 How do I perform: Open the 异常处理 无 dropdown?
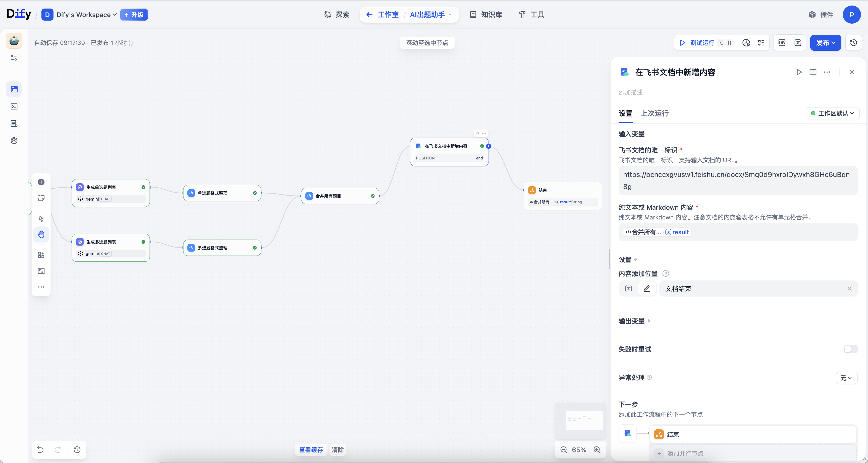[846, 378]
